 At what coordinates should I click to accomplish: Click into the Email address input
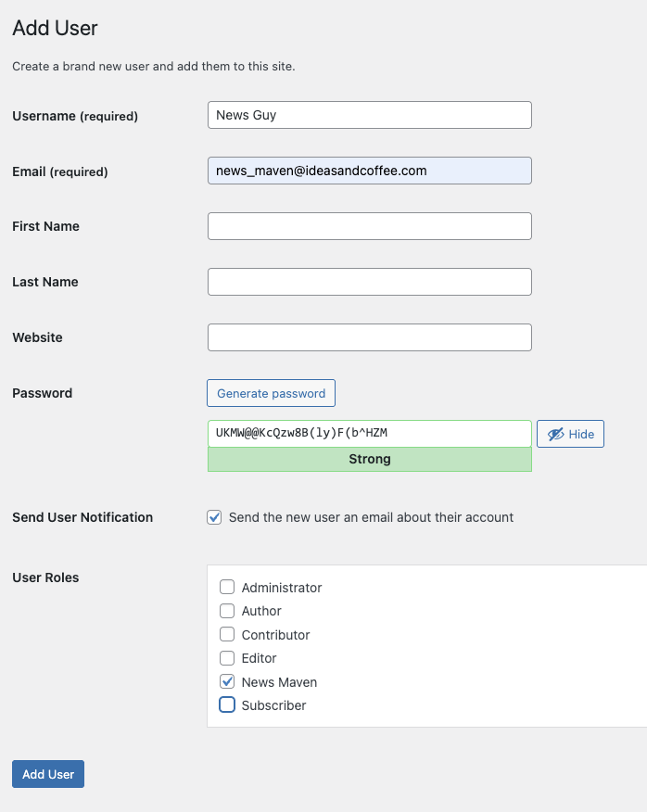click(x=370, y=171)
